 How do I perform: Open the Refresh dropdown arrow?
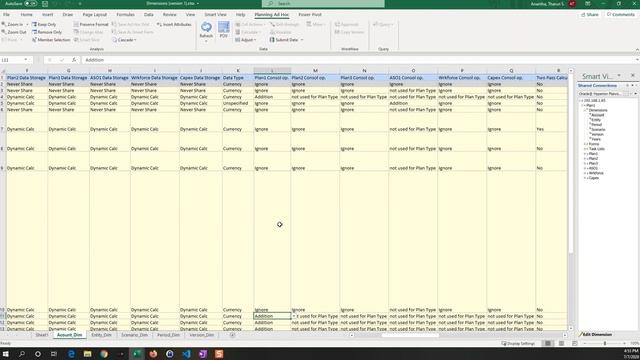pos(206,41)
